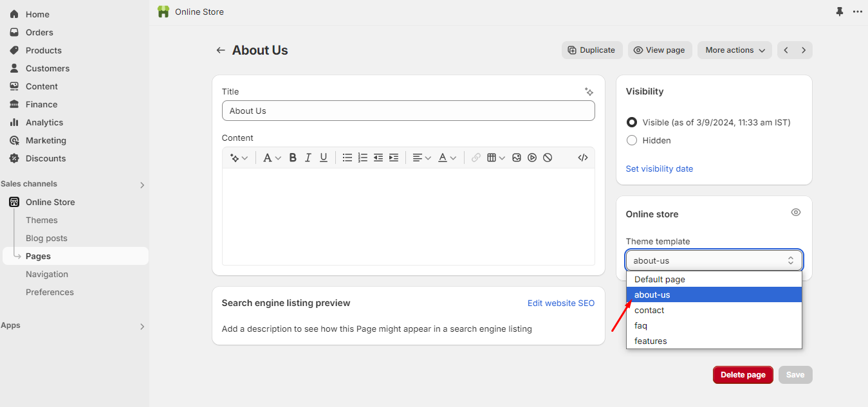Click the clear formatting icon
Screen dimensions: 868x407
(x=548, y=158)
